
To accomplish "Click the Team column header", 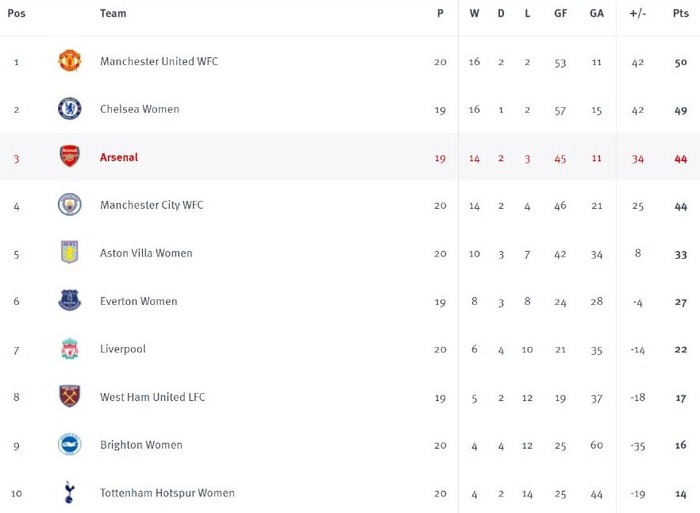I will (x=113, y=13).
